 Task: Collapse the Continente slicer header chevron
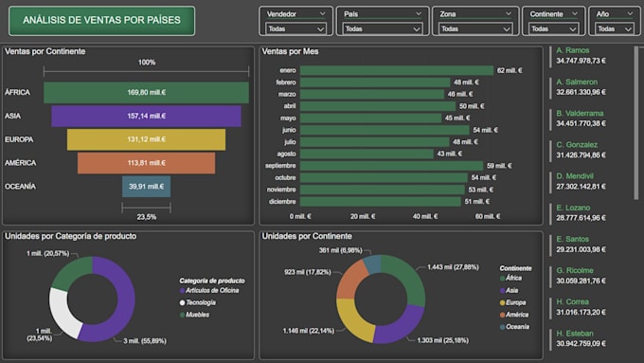pyautogui.click(x=575, y=13)
